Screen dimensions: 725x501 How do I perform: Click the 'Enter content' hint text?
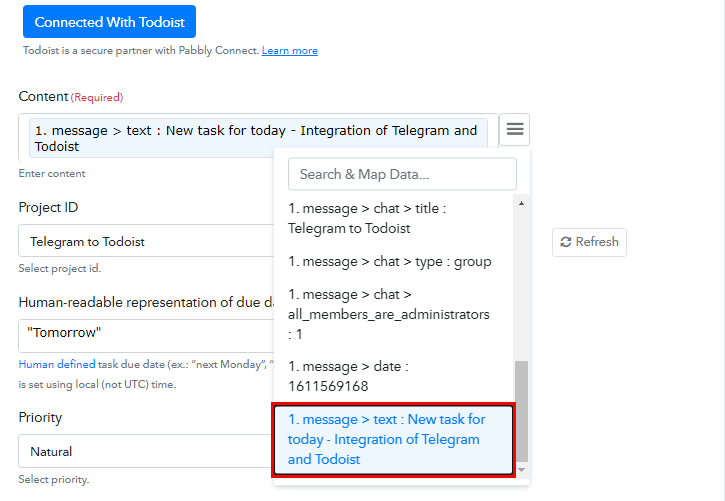pos(52,173)
